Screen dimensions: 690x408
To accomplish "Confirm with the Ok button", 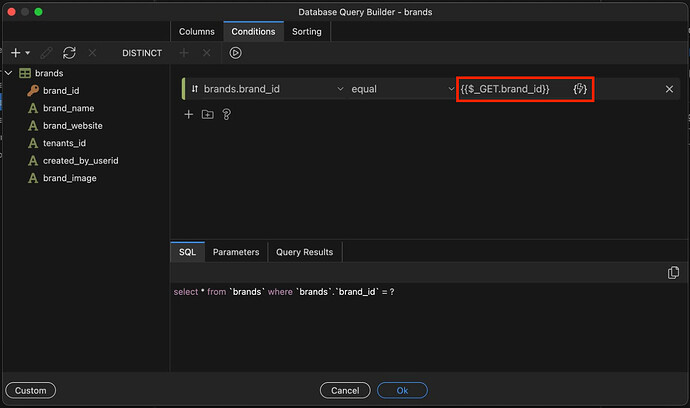I will pos(402,390).
